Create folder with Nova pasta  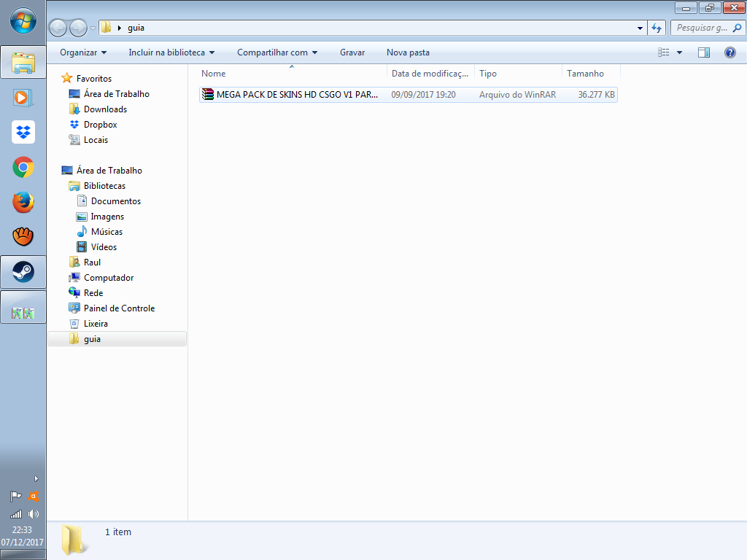[x=409, y=52]
